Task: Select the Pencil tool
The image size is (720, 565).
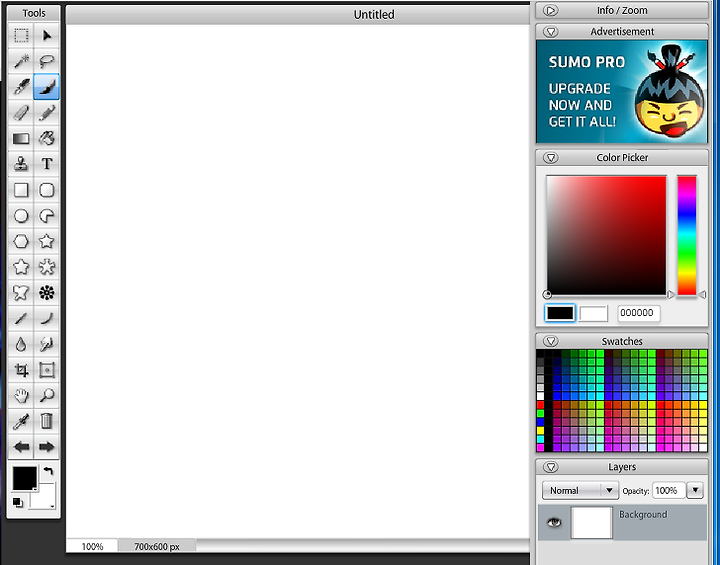Action: coord(46,113)
